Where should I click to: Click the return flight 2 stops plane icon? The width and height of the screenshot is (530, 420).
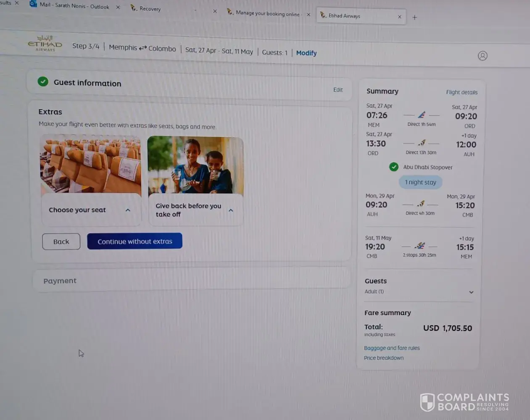[419, 246]
